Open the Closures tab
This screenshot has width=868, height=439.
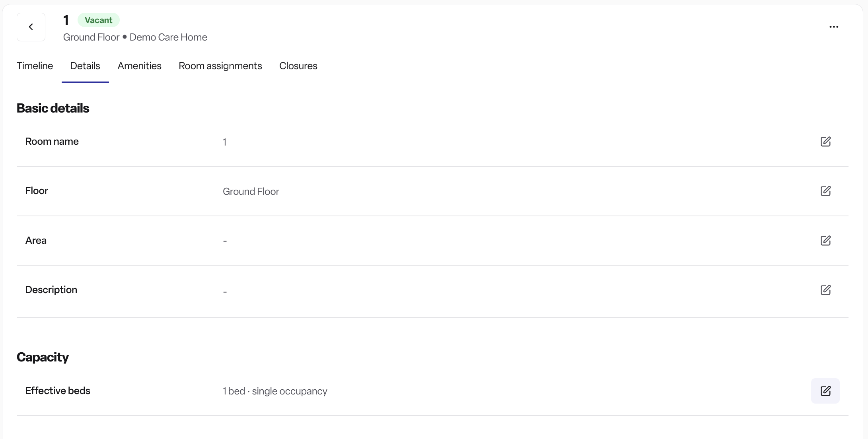(x=298, y=66)
